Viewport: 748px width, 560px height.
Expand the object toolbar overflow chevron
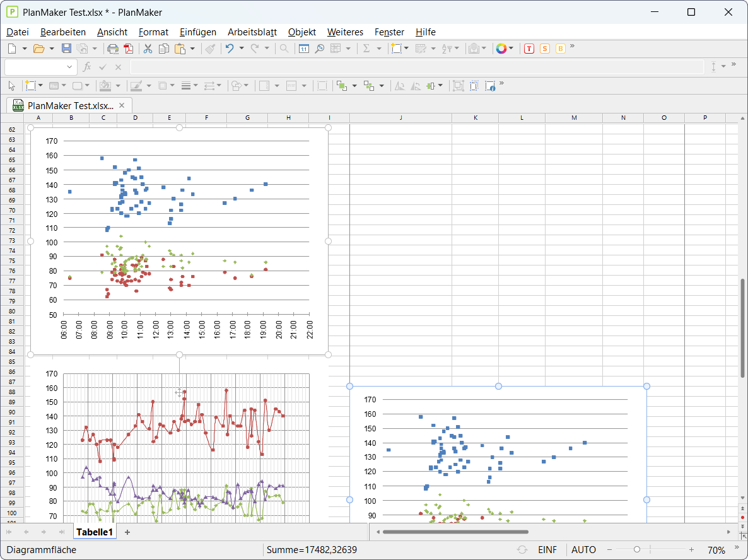tap(501, 83)
